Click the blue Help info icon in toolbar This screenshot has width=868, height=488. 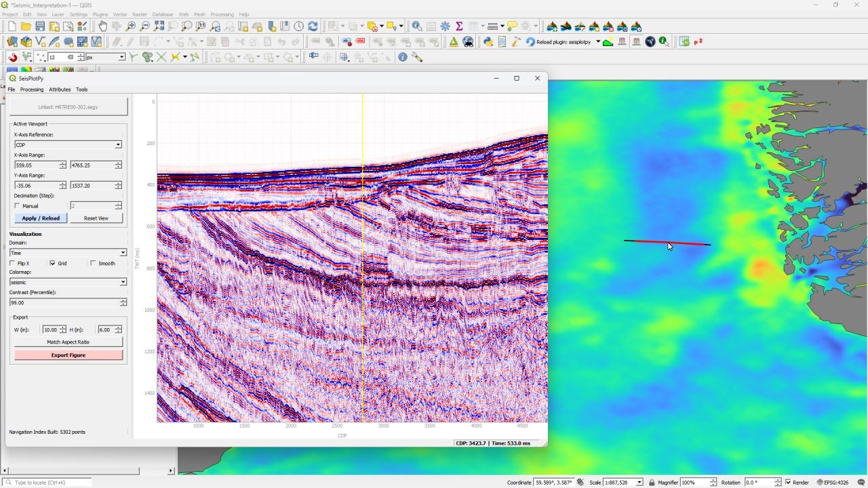[x=403, y=58]
